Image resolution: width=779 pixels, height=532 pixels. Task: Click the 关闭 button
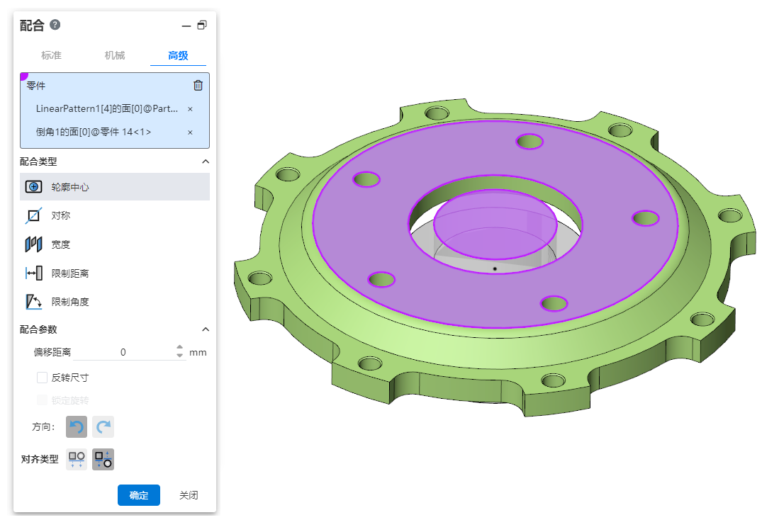tap(189, 495)
